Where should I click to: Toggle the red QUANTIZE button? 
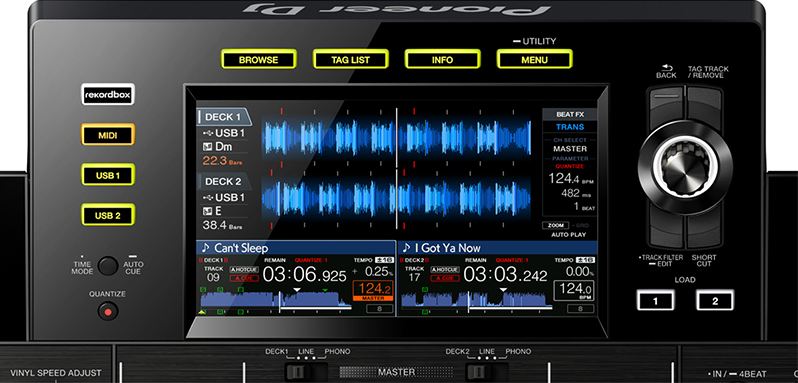[107, 311]
